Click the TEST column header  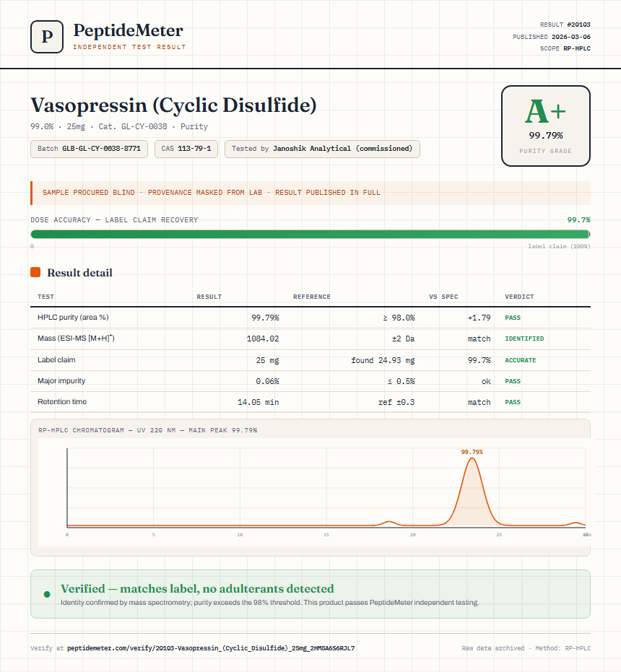click(x=46, y=297)
